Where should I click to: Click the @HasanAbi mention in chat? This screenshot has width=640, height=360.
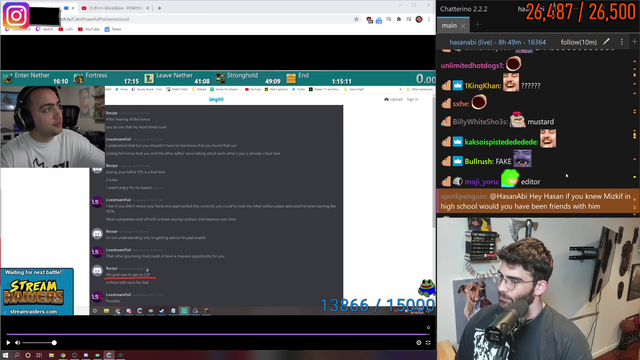508,196
